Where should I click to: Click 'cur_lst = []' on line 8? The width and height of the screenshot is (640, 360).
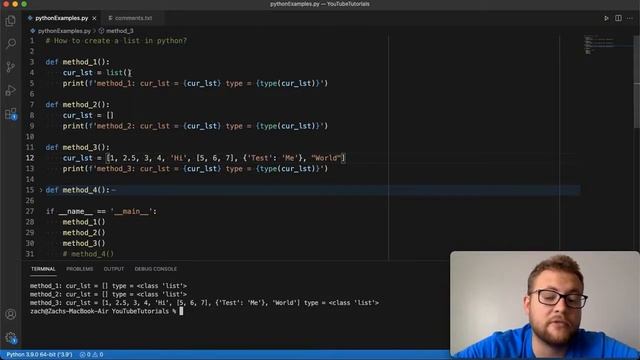click(x=88, y=115)
